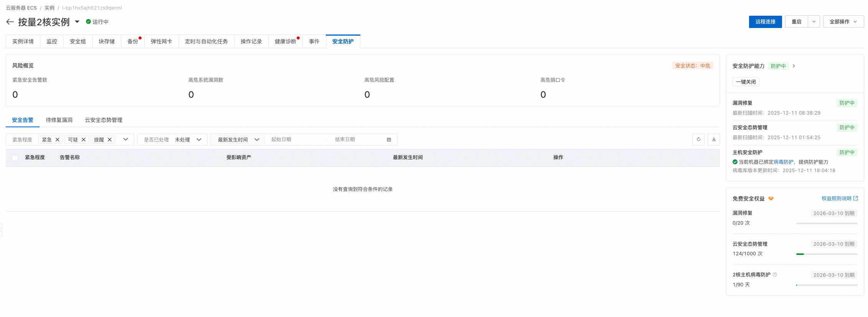The width and height of the screenshot is (868, 317).
Task: Click the 告警名称 column header
Action: (70, 158)
